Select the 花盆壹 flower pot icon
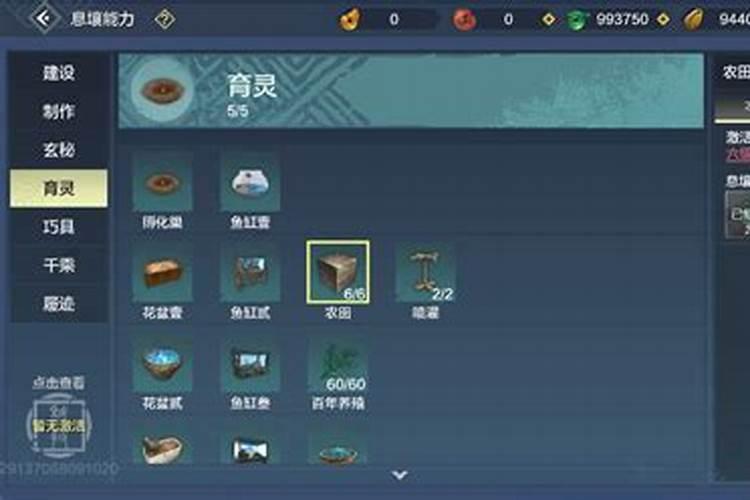The height and width of the screenshot is (500, 750). [162, 272]
